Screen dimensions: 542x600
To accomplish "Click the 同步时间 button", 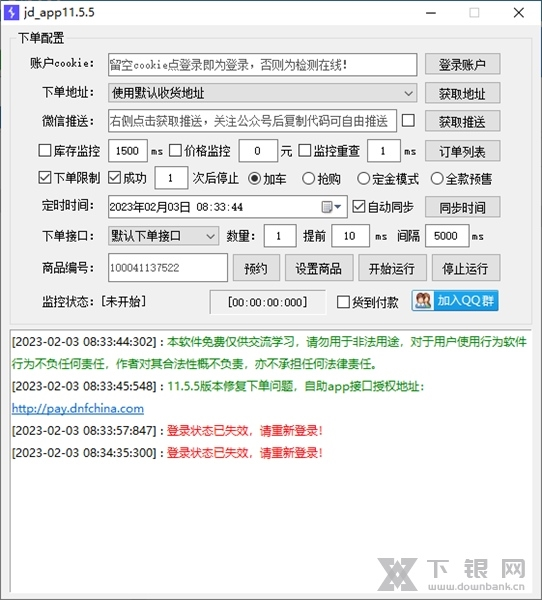I will click(x=462, y=207).
